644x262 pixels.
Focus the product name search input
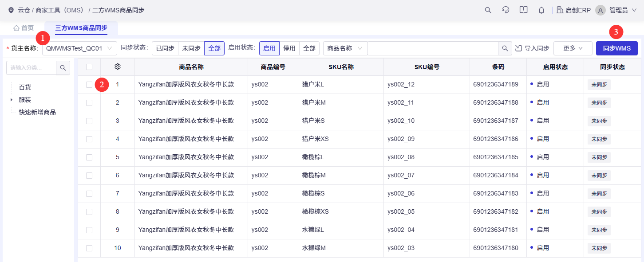point(433,48)
